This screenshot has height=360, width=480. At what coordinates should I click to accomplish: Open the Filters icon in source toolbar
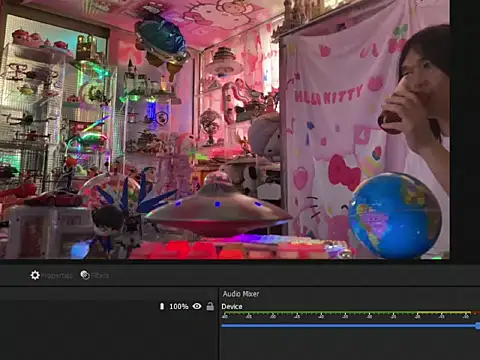[85, 275]
